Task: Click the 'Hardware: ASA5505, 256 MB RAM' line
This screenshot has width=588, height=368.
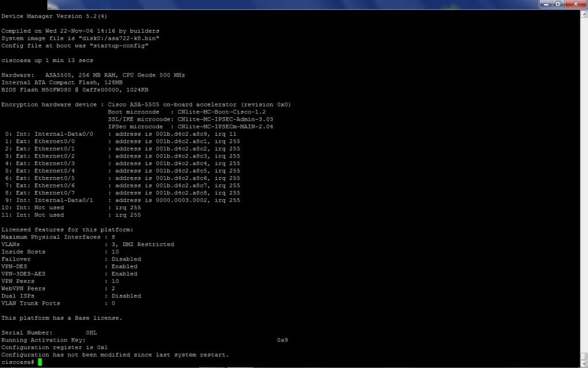Action: pos(93,75)
